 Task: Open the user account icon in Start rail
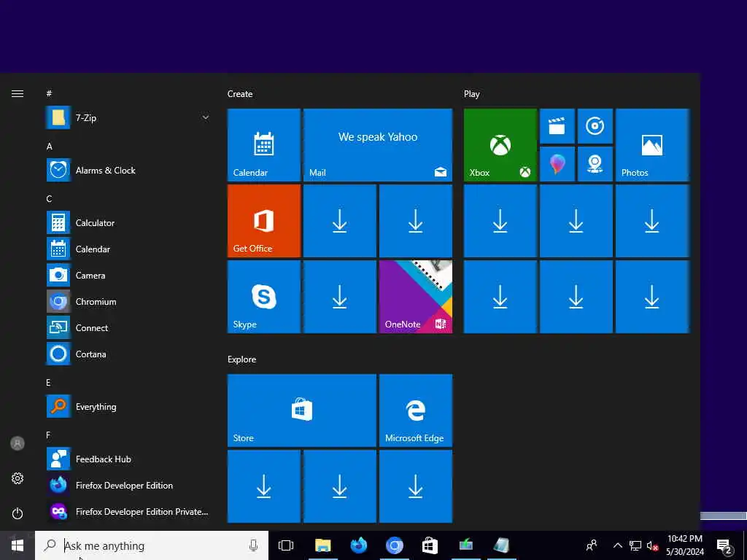tap(18, 443)
